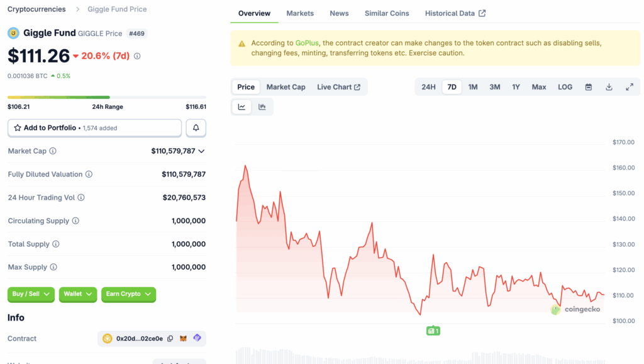Image resolution: width=644 pixels, height=364 pixels.
Task: Click the $111.26 price value
Action: (38, 56)
